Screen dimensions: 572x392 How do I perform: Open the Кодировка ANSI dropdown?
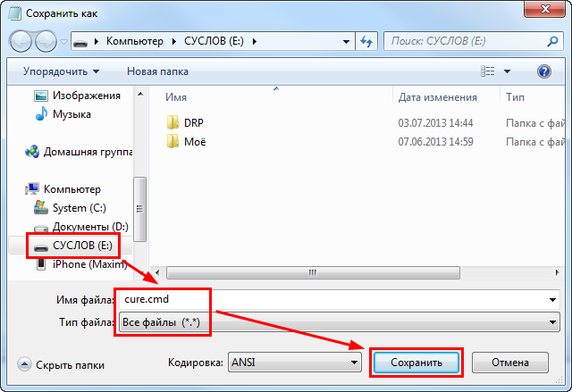point(295,363)
